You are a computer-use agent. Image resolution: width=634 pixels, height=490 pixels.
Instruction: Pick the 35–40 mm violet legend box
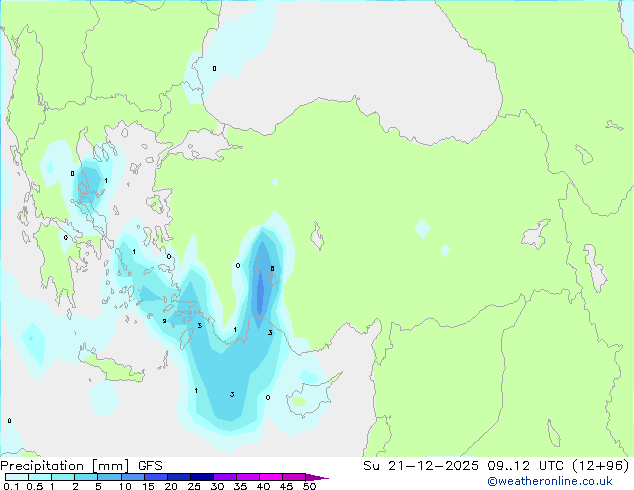pyautogui.click(x=248, y=477)
